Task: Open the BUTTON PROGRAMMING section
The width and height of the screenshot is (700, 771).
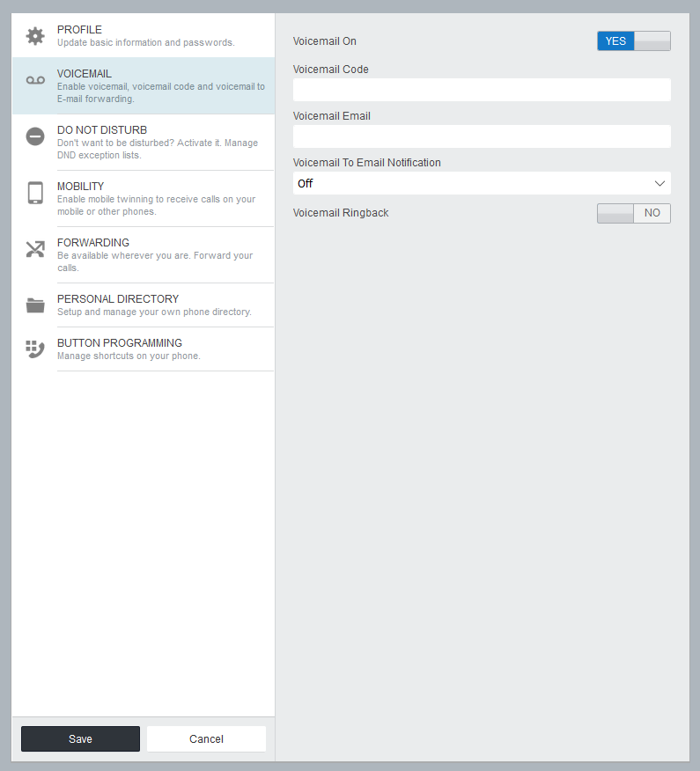Action: coord(144,349)
